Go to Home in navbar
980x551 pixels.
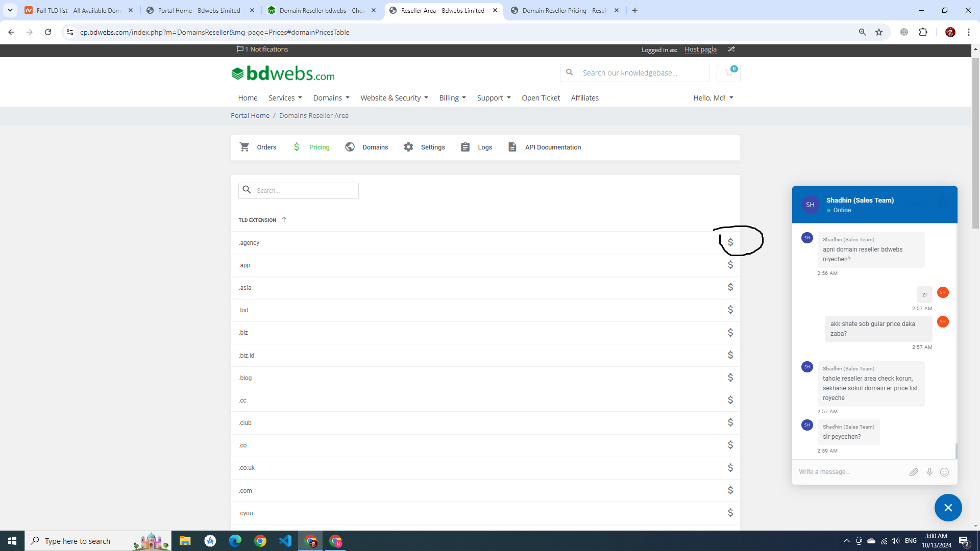click(x=248, y=98)
